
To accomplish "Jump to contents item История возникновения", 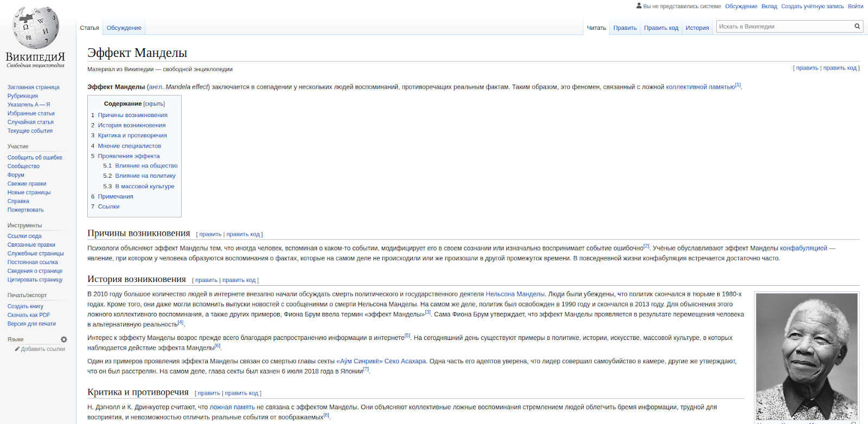I will 132,125.
